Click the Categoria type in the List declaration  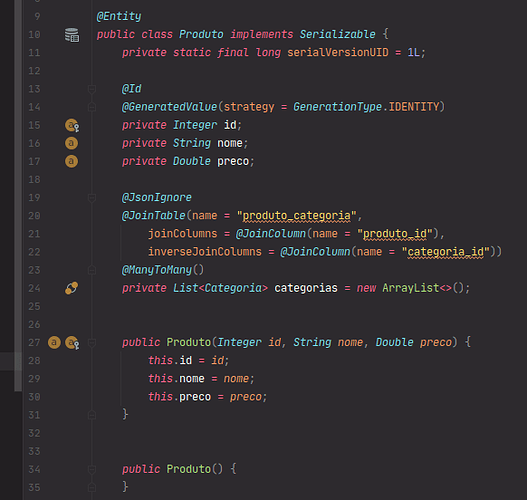[x=233, y=288]
